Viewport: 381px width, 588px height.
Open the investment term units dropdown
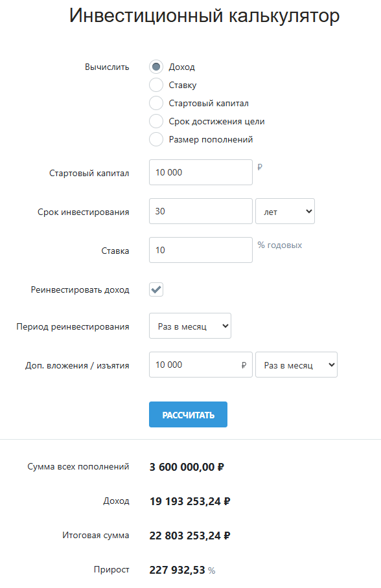click(x=284, y=210)
